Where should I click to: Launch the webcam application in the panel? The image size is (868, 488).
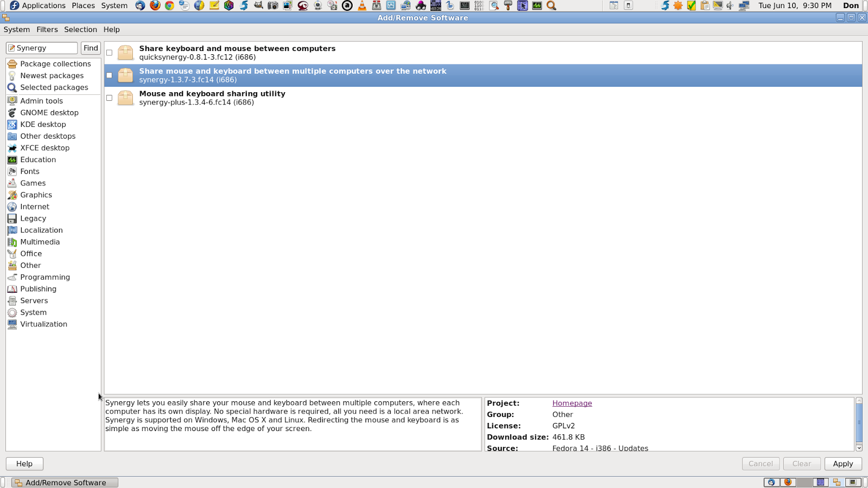tap(318, 5)
